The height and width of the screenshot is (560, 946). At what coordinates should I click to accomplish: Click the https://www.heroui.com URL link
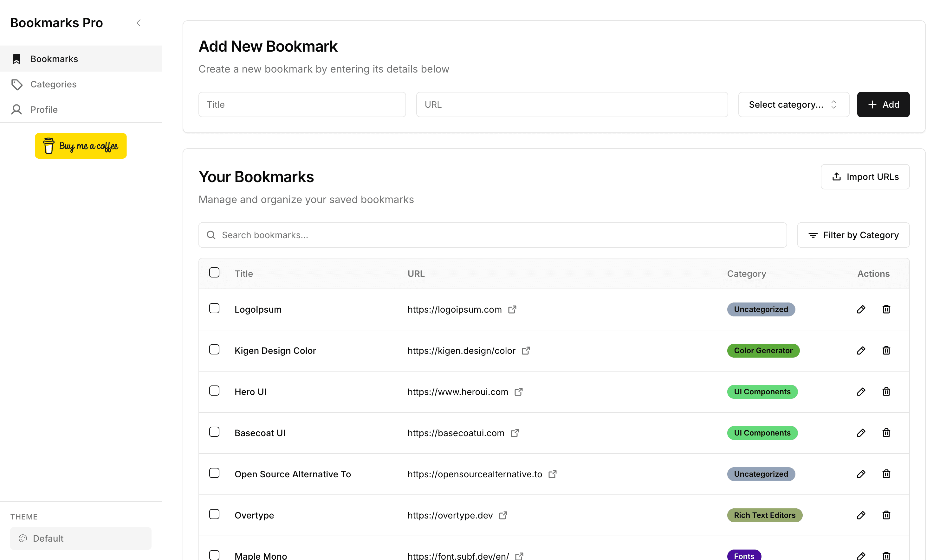458,392
